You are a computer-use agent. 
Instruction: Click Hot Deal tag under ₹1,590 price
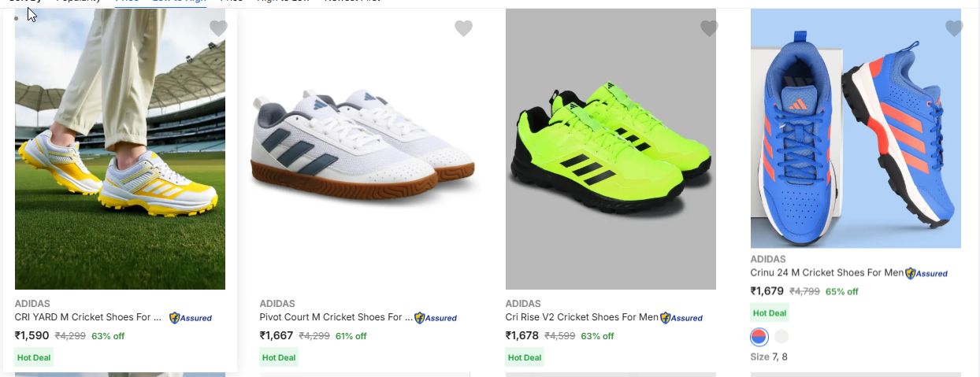coord(34,357)
